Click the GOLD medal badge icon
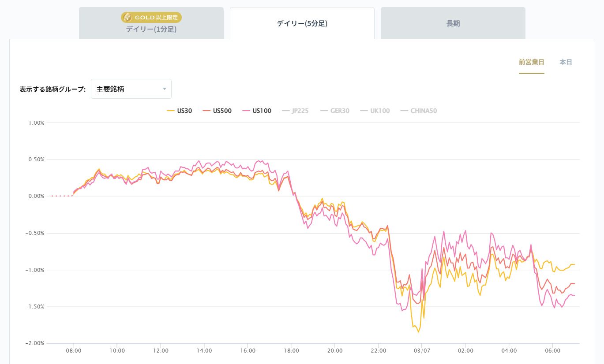The height and width of the screenshot is (364, 604). [128, 17]
